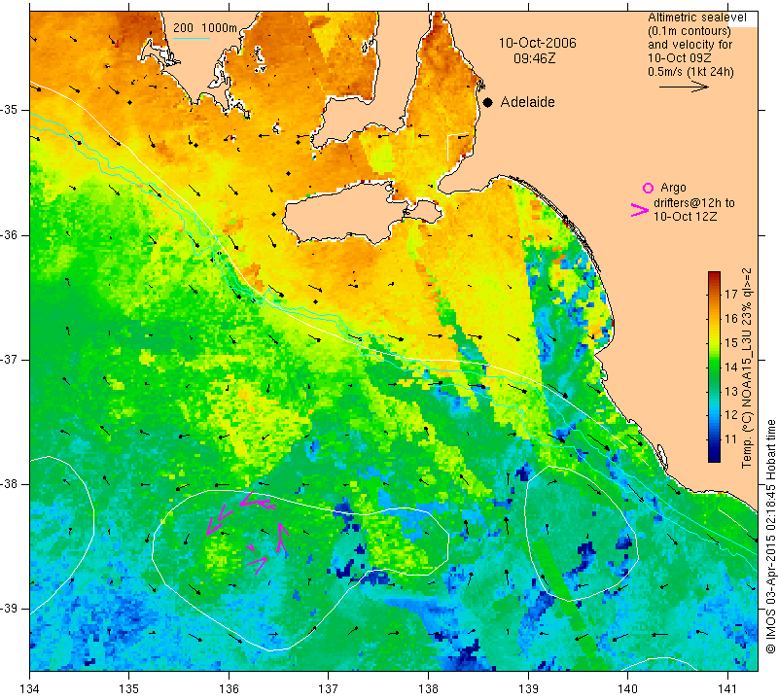Click the Adelaide city label

click(527, 102)
